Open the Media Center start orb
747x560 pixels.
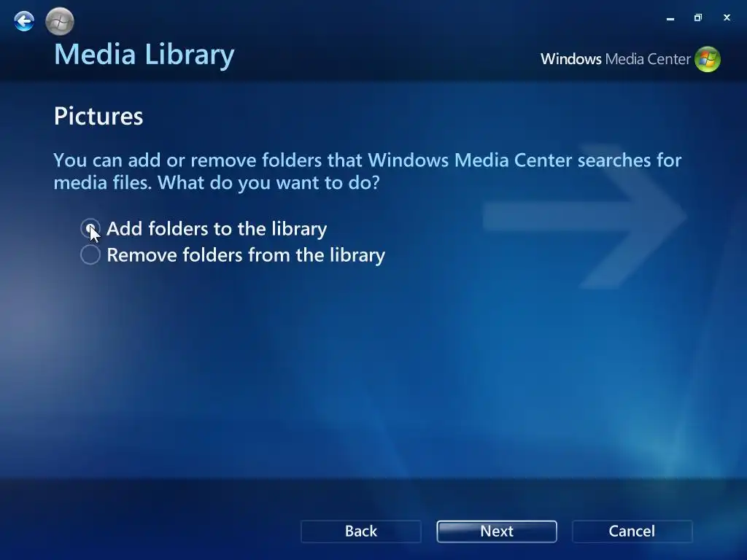[x=60, y=21]
